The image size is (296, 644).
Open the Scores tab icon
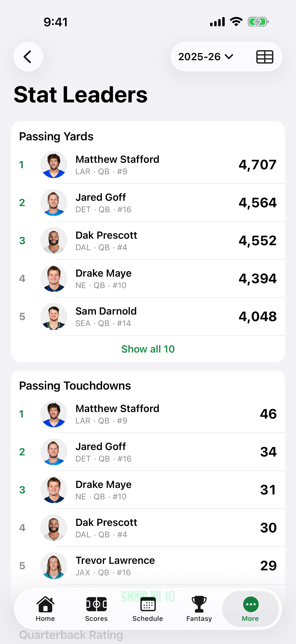click(x=96, y=604)
